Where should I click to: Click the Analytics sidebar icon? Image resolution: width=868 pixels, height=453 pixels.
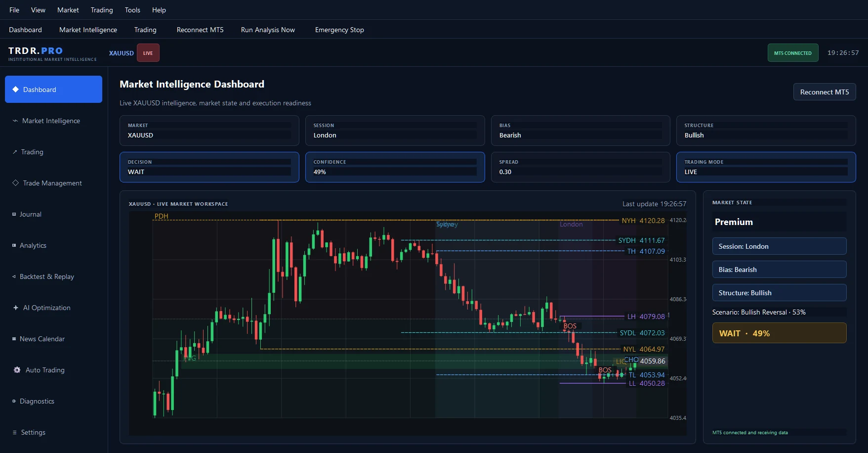coord(14,245)
